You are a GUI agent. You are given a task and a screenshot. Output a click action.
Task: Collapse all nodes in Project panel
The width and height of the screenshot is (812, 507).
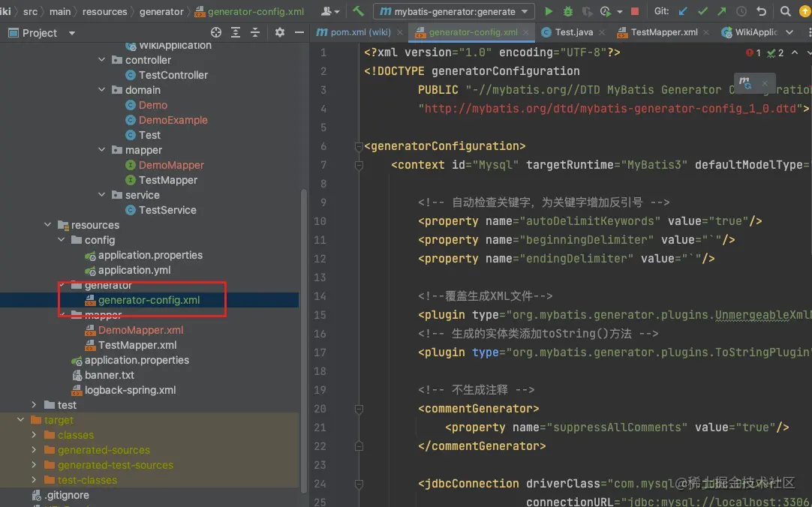click(255, 32)
